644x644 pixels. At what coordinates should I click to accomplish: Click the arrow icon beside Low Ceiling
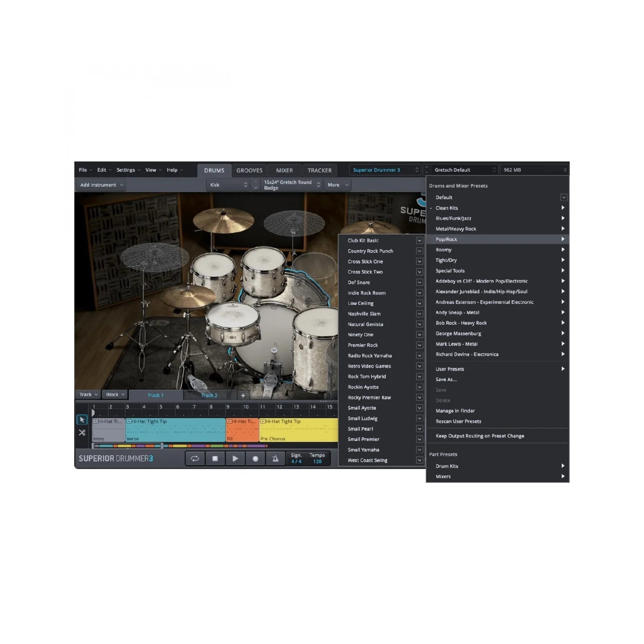click(419, 303)
